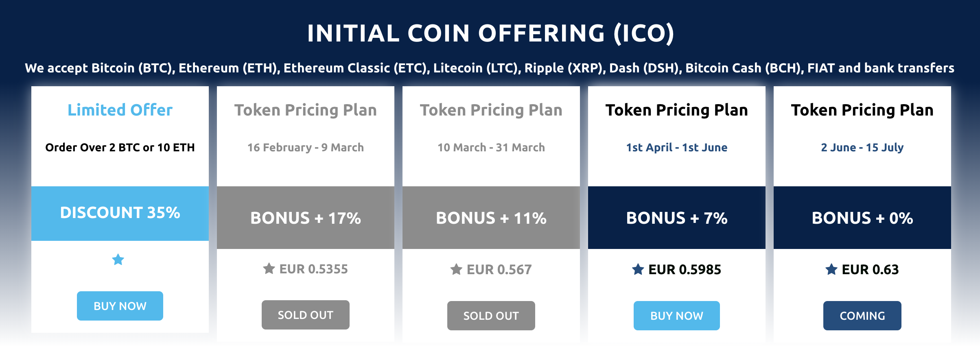Select the BONUS + 7% navy banner

pyautogui.click(x=677, y=218)
